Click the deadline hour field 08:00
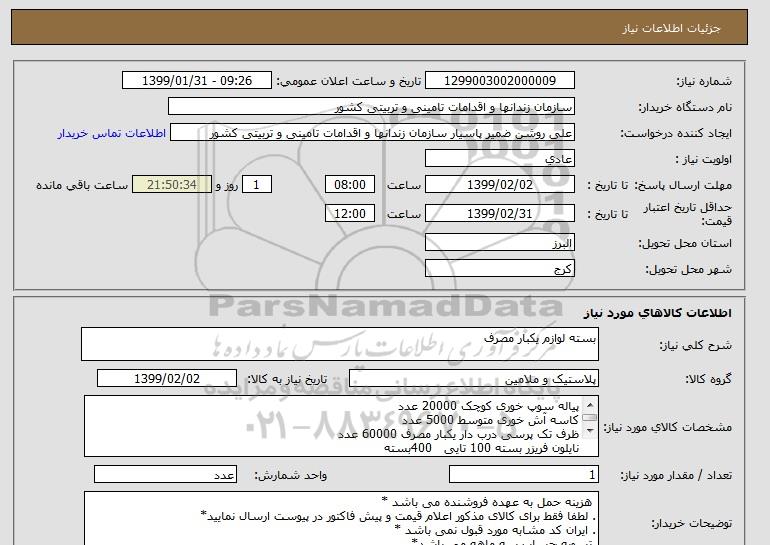Screen dimensions: 770x545 point(350,185)
